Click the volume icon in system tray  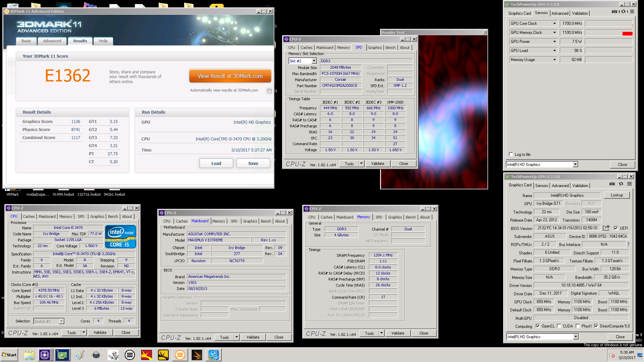point(612,355)
